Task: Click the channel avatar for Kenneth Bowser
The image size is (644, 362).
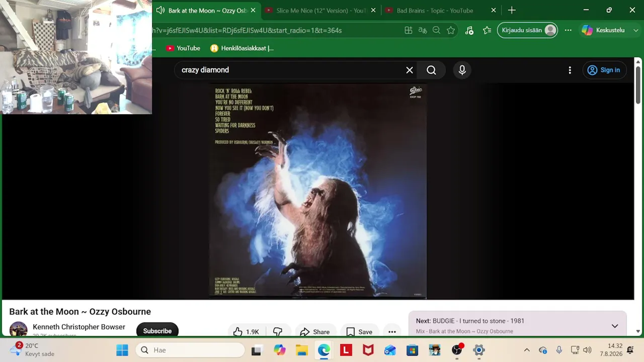Action: point(19,329)
